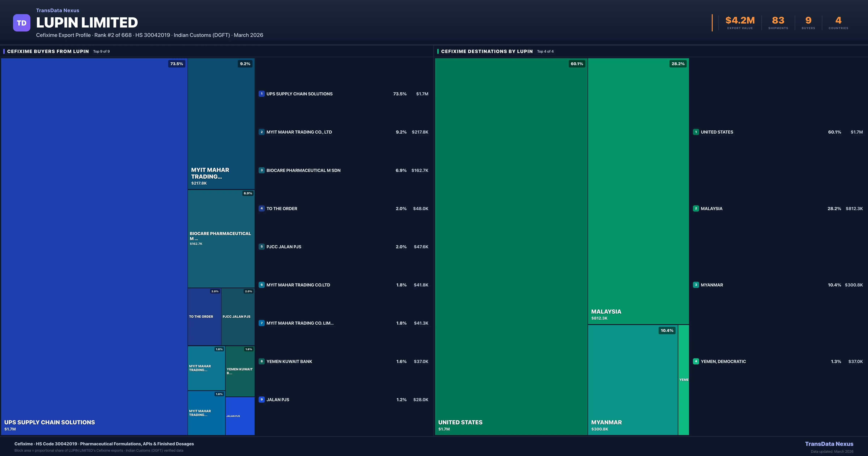Select the Malaysia treemap block
Image resolution: width=868 pixels, height=456 pixels.
click(638, 191)
